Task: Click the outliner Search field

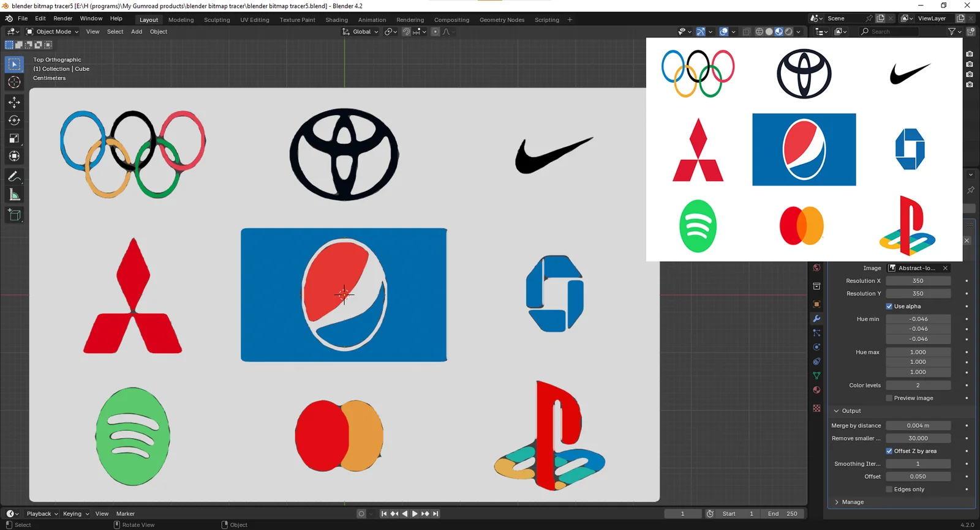Action: click(889, 32)
